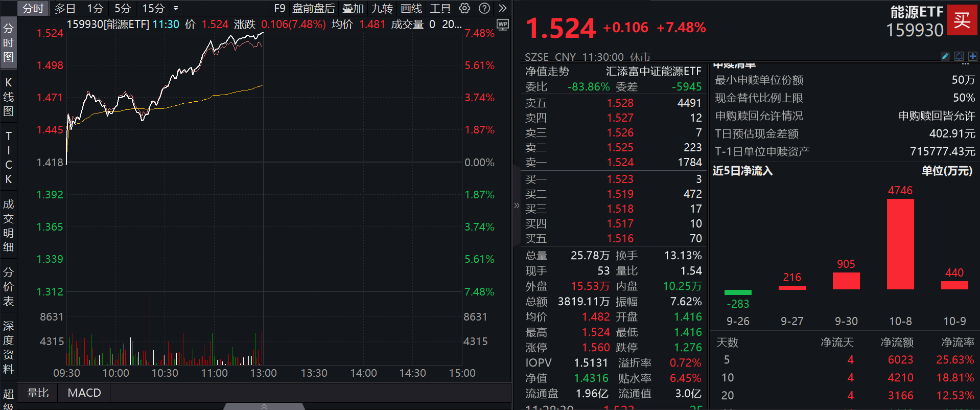Image resolution: width=980 pixels, height=410 pixels.
Task: Open 成交明细 trade details sidebar
Action: coord(8,225)
